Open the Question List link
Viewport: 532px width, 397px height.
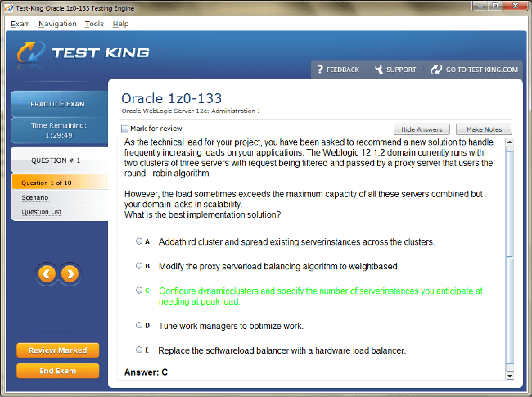(42, 212)
